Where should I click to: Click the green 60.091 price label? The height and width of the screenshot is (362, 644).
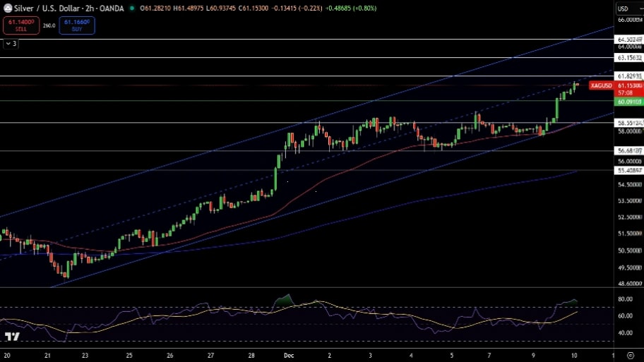[628, 102]
